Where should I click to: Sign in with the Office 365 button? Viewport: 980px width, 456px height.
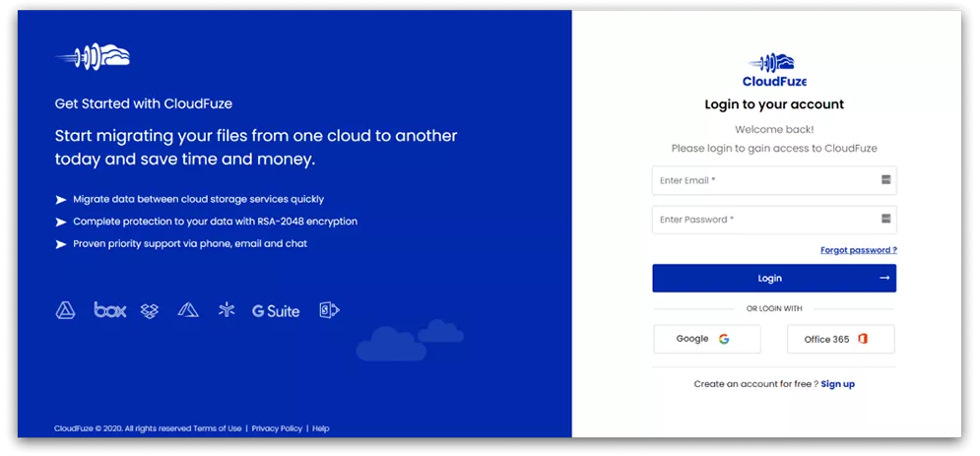(x=840, y=339)
